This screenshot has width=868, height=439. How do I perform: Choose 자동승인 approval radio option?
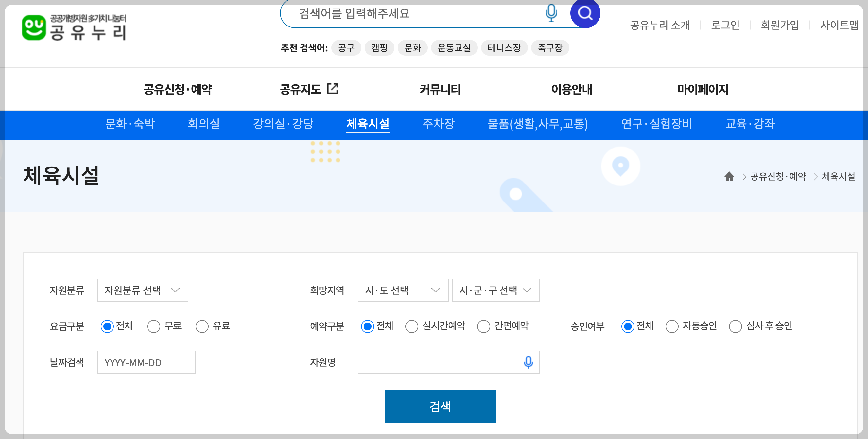671,326
